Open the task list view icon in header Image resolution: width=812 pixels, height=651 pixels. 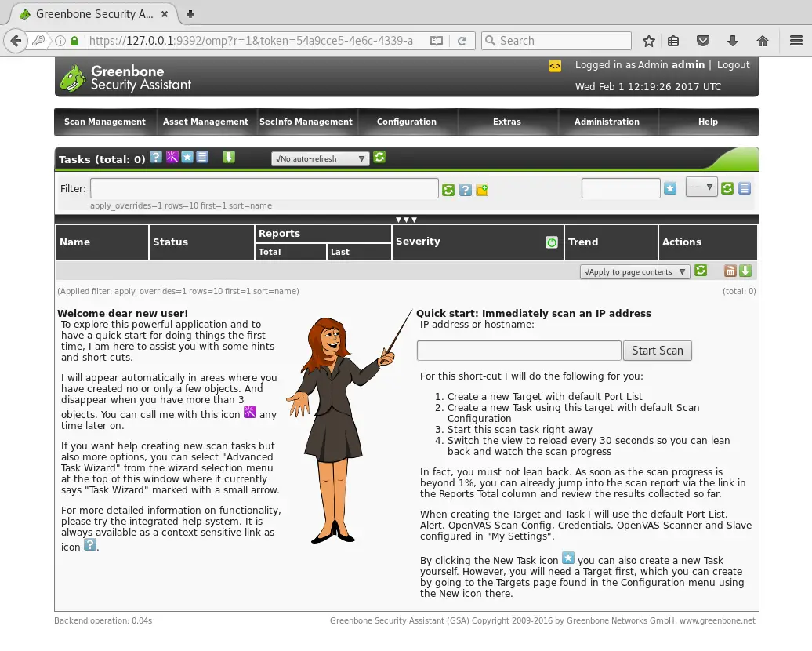pyautogui.click(x=202, y=157)
